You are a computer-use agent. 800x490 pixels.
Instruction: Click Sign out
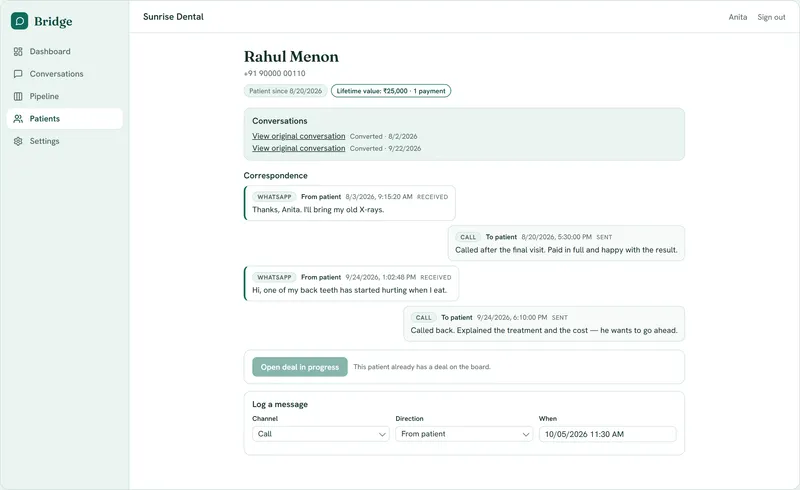pyautogui.click(x=771, y=17)
